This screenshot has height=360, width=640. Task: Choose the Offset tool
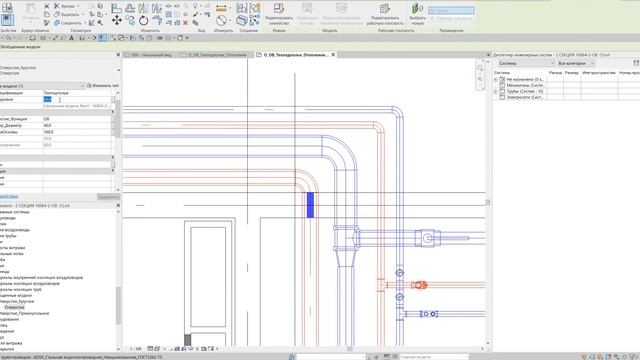tap(130, 8)
